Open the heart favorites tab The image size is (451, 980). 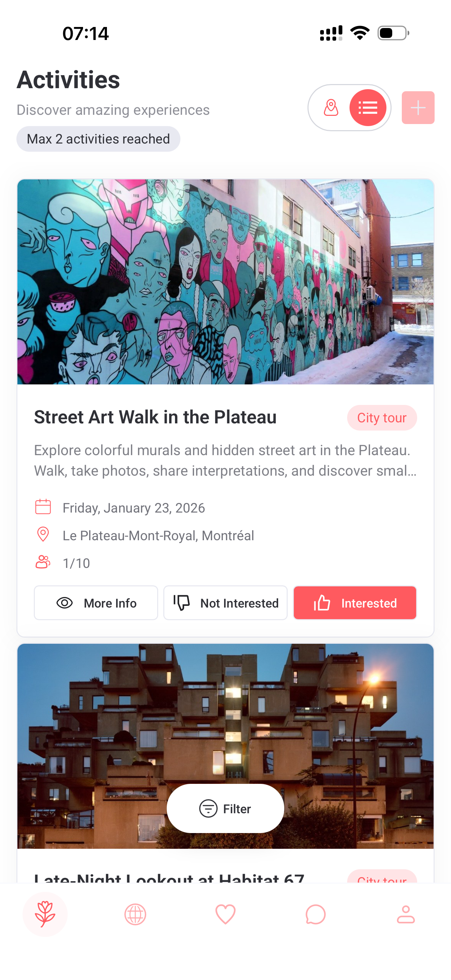pyautogui.click(x=225, y=914)
